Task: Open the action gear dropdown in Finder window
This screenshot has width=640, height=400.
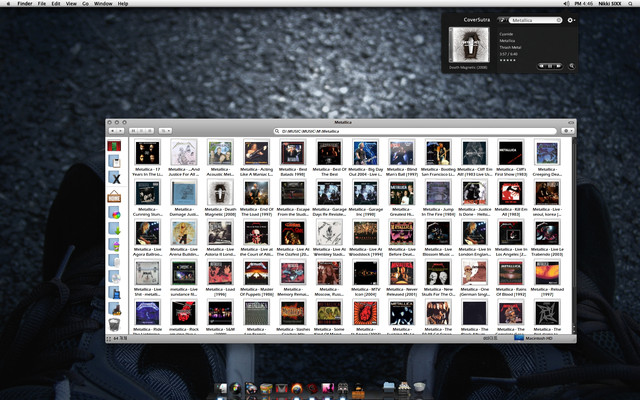Action: (567, 131)
